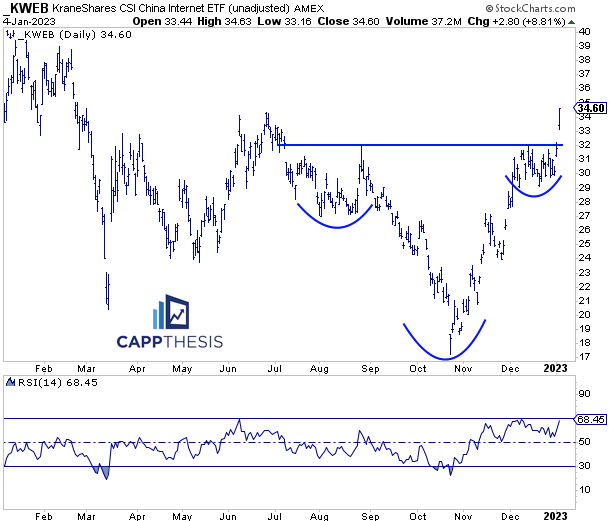Click the Mar label below RSI panel
609x521 pixels.
(86, 516)
